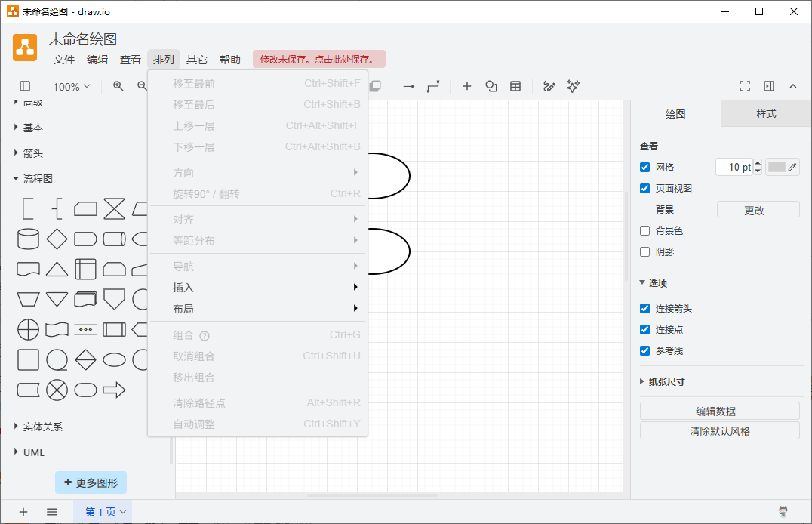Click the 编辑数据... button
This screenshot has width=812, height=524.
pyautogui.click(x=720, y=411)
